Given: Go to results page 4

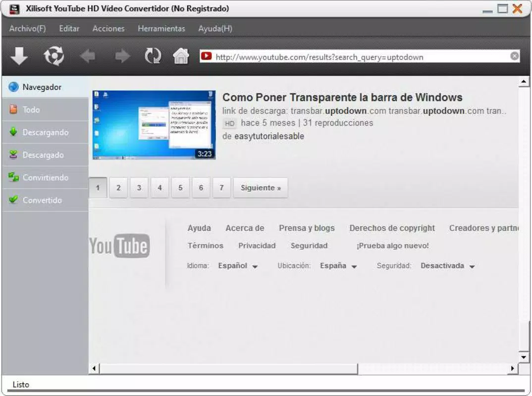Looking at the screenshot, I should 160,188.
